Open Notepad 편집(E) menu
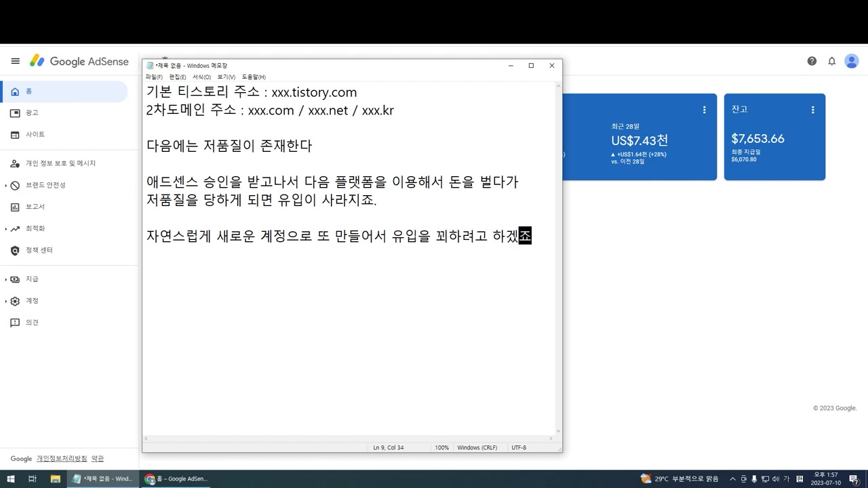 pyautogui.click(x=178, y=77)
